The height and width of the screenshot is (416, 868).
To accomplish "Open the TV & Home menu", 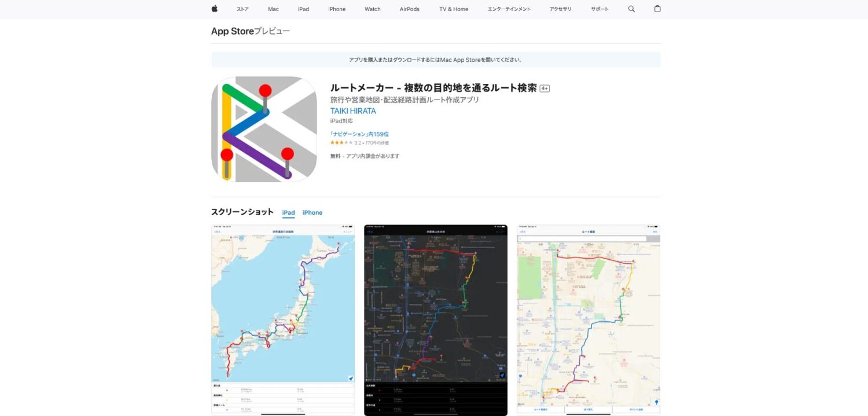I will pos(454,9).
